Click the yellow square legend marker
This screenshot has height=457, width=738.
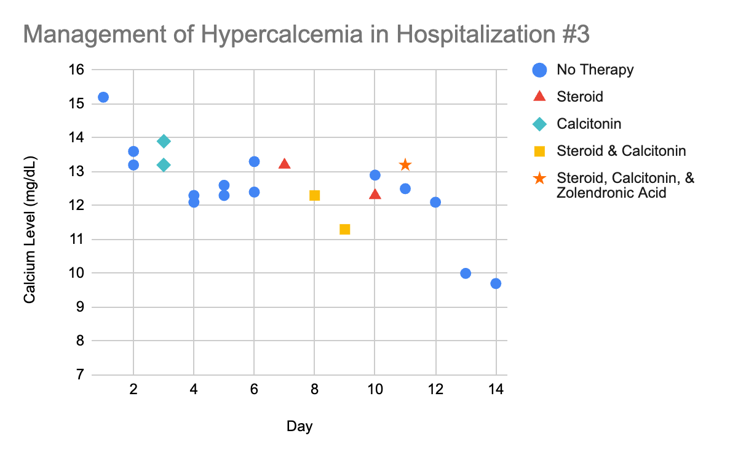[x=540, y=151]
